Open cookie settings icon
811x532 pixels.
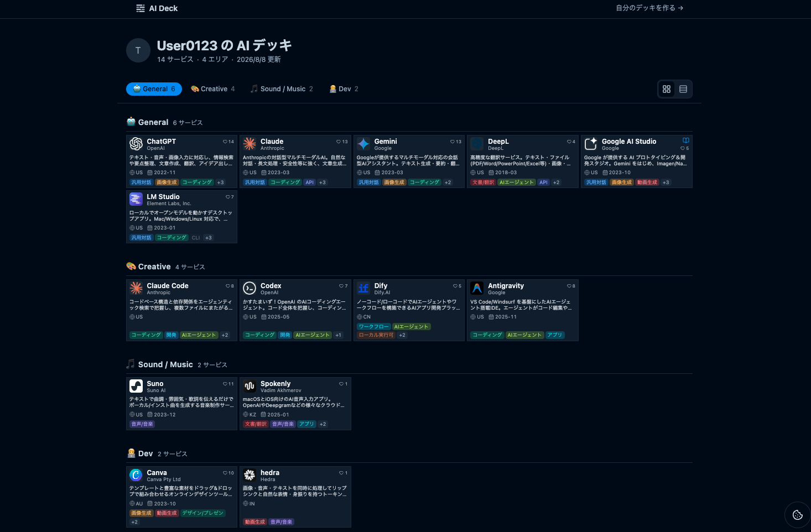coord(798,515)
